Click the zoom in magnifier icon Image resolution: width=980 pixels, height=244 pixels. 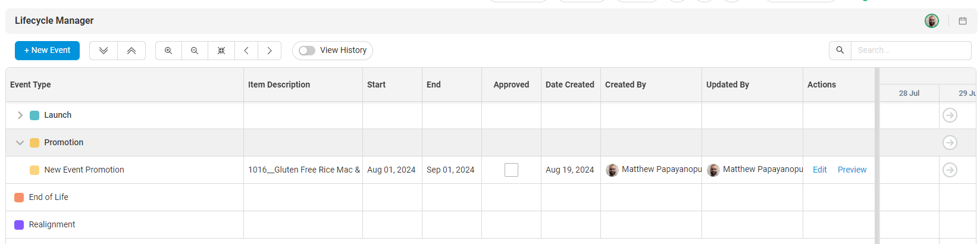point(168,51)
